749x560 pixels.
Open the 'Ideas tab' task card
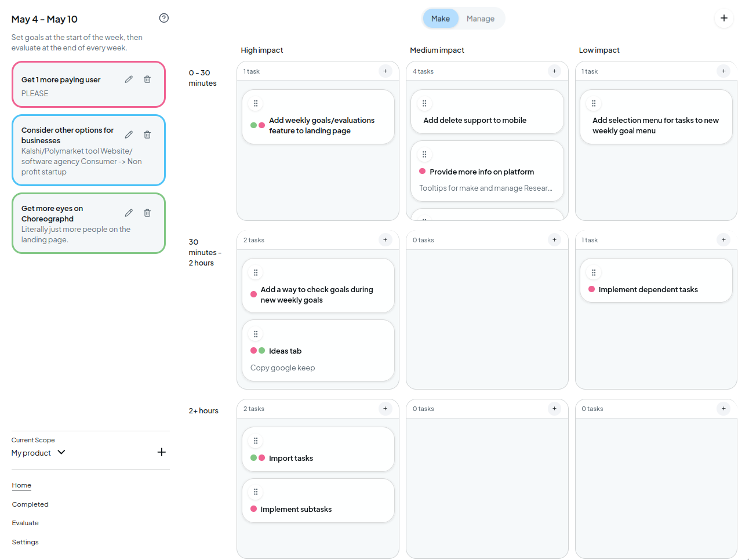click(x=318, y=350)
